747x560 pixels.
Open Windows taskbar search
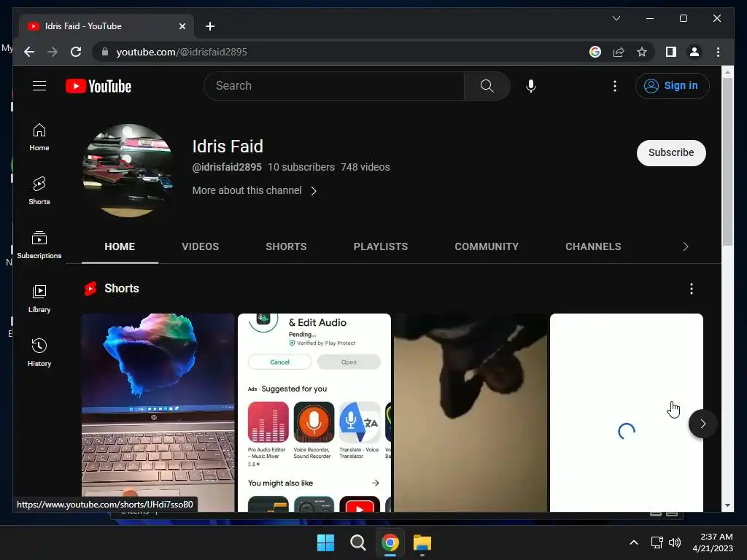(x=357, y=542)
